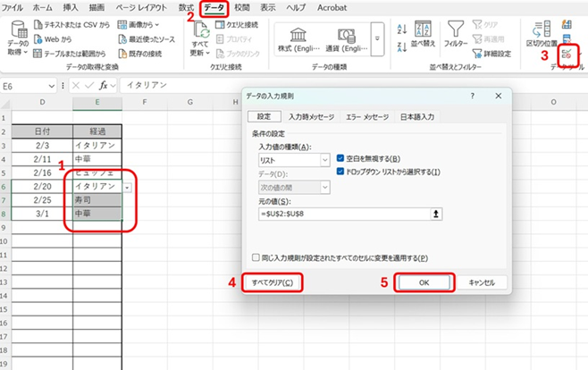Enable 同じ入力規則 apply-to-all-cells checkbox
Image resolution: width=588 pixels, height=370 pixels.
(256, 257)
